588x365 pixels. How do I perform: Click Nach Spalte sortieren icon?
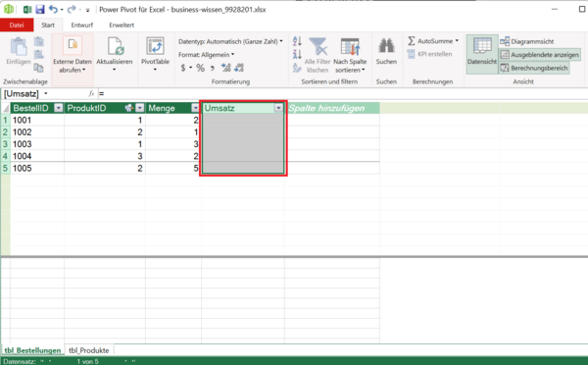[x=350, y=47]
